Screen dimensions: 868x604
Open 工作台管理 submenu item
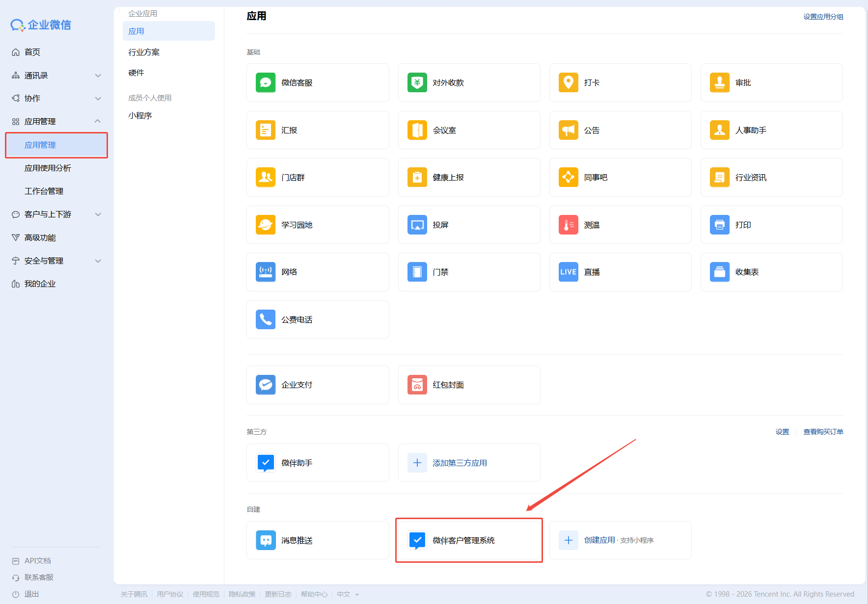[x=44, y=191]
